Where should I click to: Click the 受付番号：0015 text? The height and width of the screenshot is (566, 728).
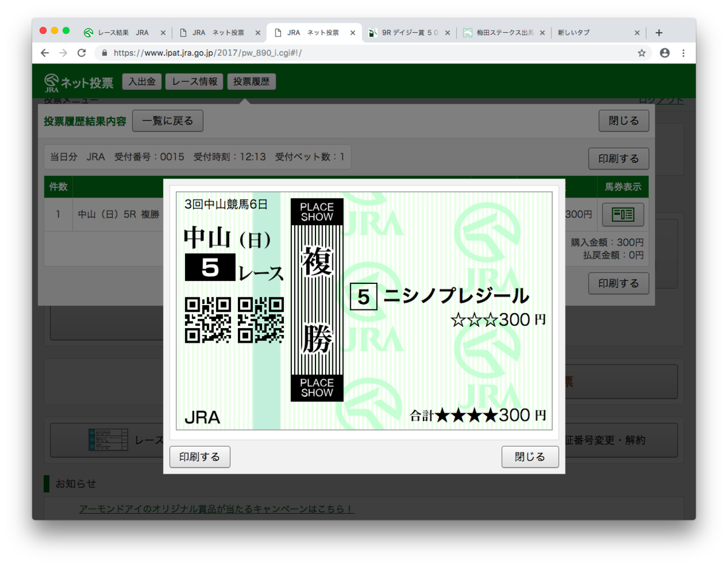tap(149, 157)
